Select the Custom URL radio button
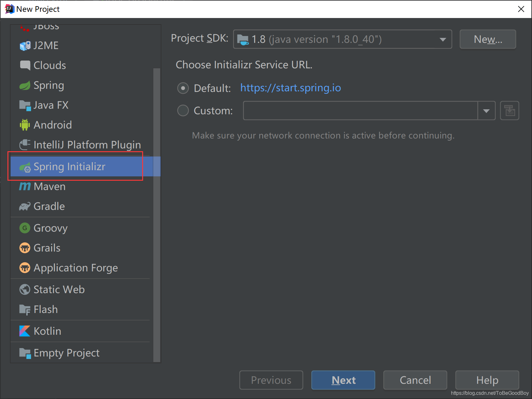 183,111
